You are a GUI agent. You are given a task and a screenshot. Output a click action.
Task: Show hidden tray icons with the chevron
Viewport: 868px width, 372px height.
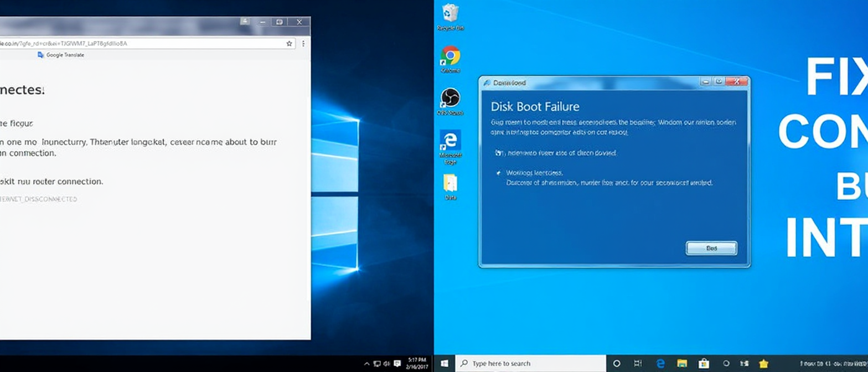click(x=366, y=364)
